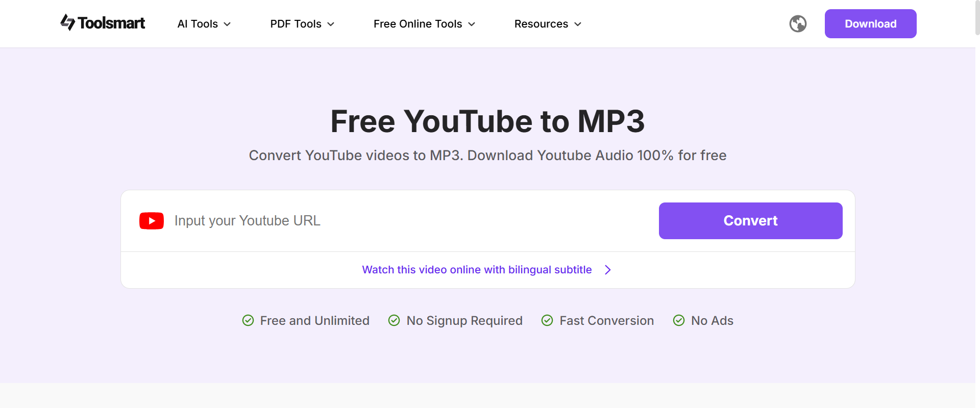
Task: Click the red YouTube play icon
Action: click(x=152, y=221)
